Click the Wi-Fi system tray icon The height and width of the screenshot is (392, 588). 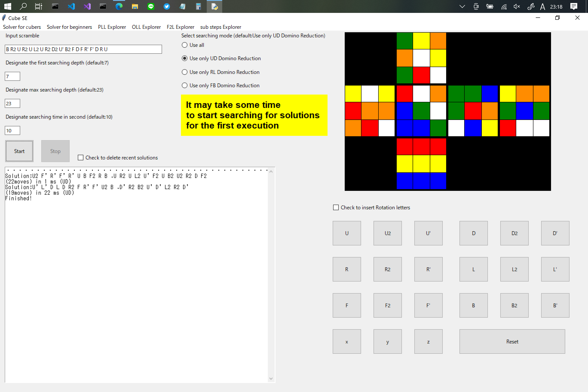[504, 6]
